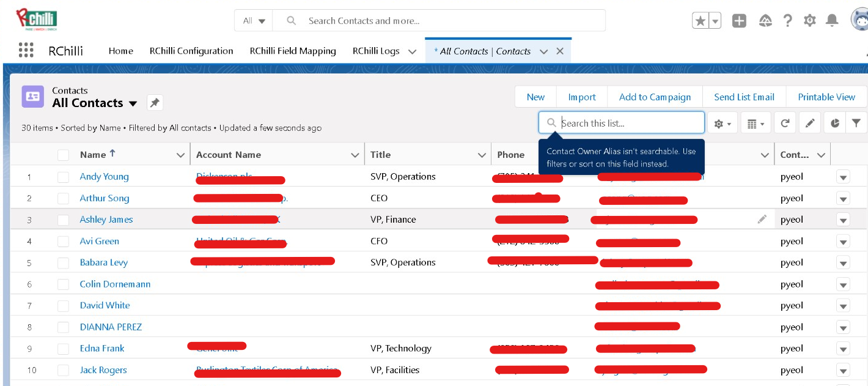Open the All Contacts list view picker
Image resolution: width=868 pixels, height=386 pixels.
pos(133,103)
